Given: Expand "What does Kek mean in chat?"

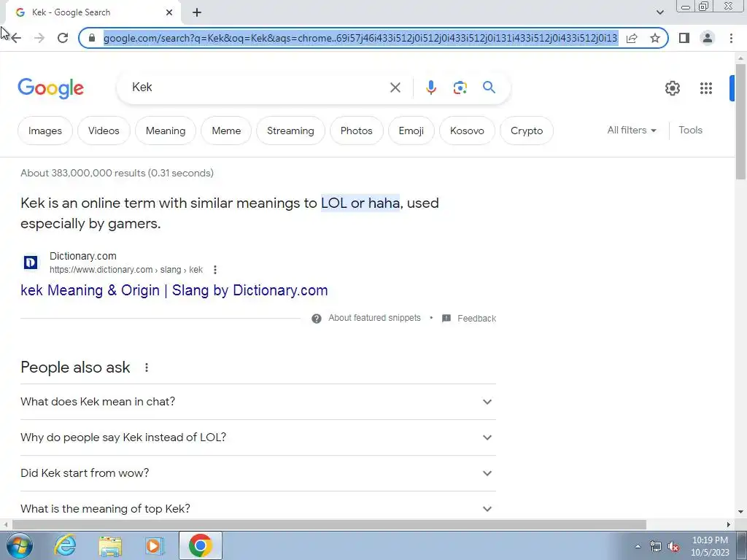Looking at the screenshot, I should coord(258,402).
